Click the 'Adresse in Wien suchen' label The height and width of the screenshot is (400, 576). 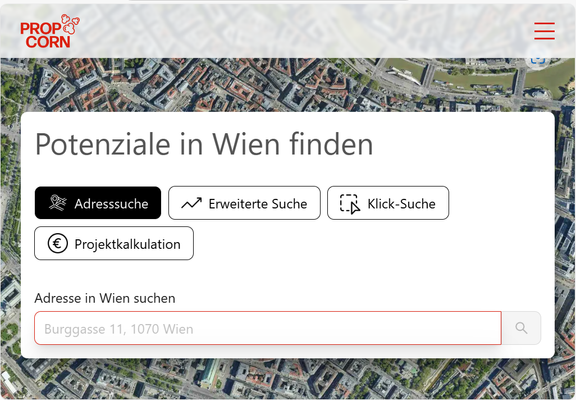click(105, 298)
